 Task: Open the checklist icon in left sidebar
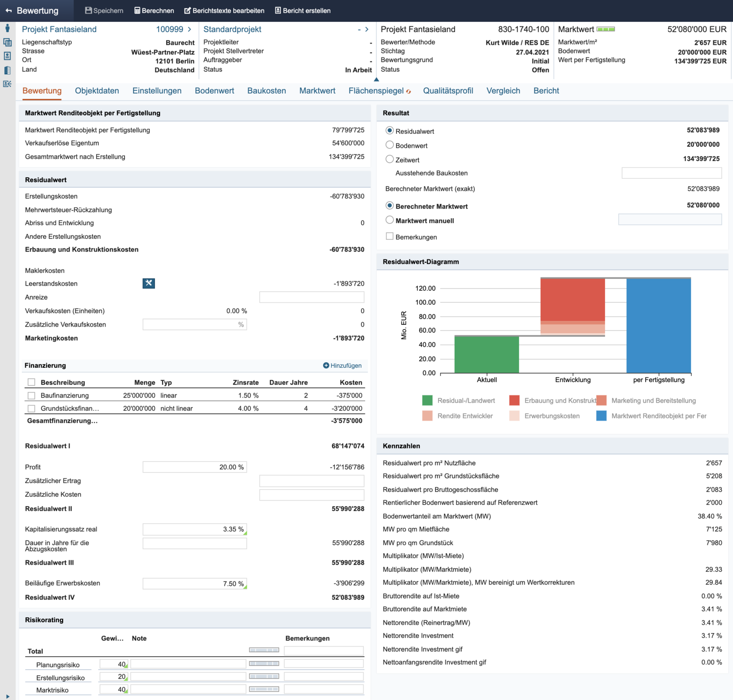[x=7, y=84]
